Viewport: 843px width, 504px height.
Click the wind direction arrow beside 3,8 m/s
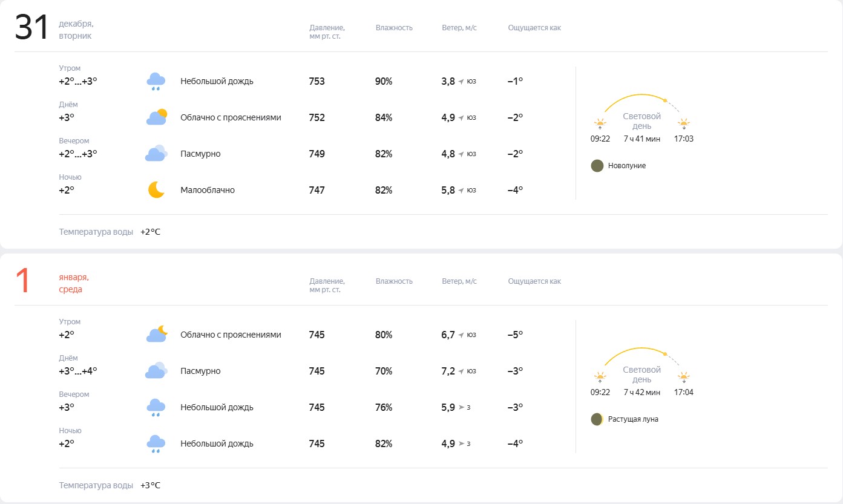click(461, 82)
